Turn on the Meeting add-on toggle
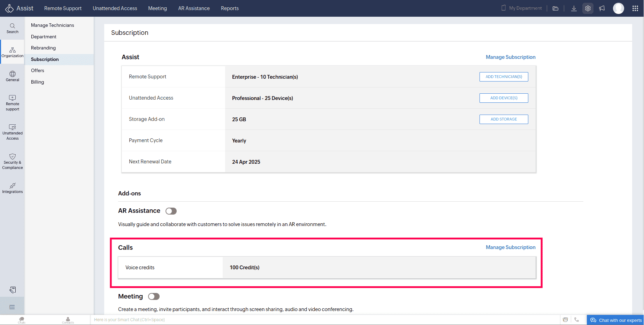 (154, 296)
